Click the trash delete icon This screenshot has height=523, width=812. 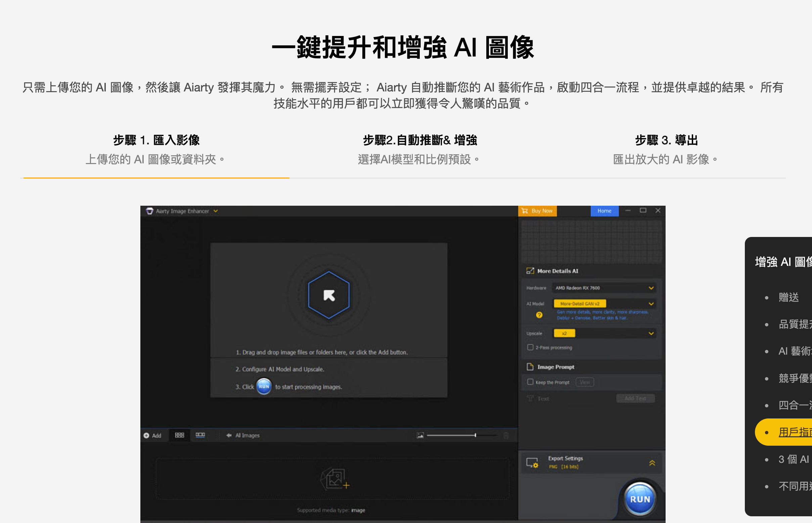(x=506, y=435)
